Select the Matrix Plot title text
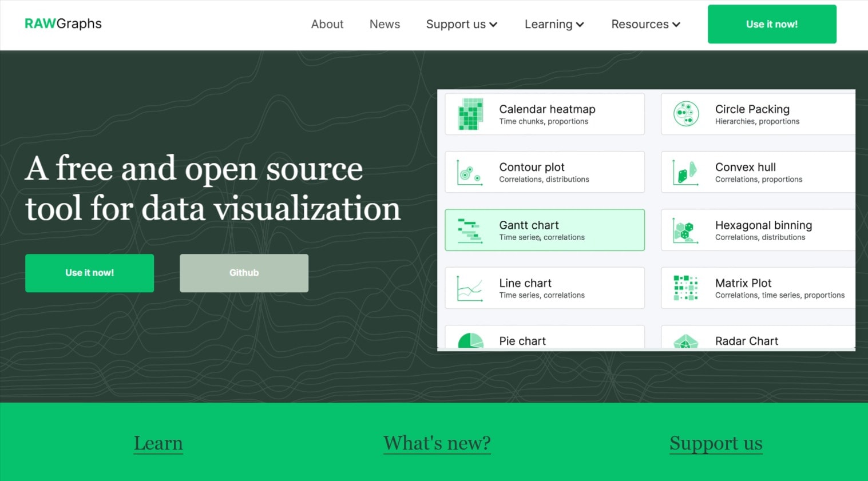 coord(743,283)
